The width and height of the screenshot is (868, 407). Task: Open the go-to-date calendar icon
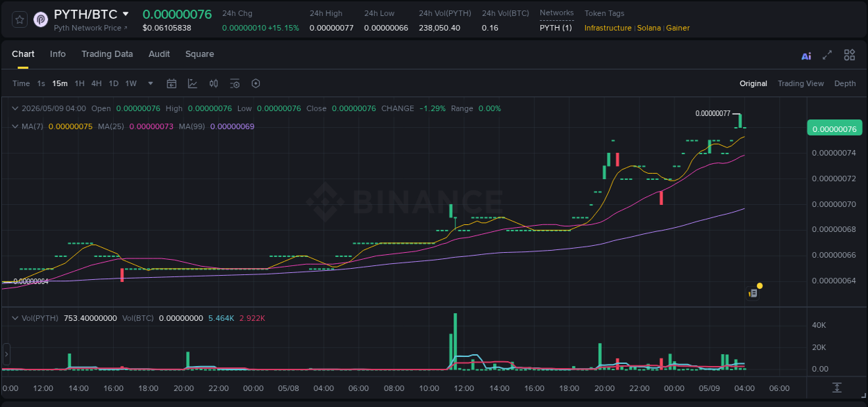[172, 83]
